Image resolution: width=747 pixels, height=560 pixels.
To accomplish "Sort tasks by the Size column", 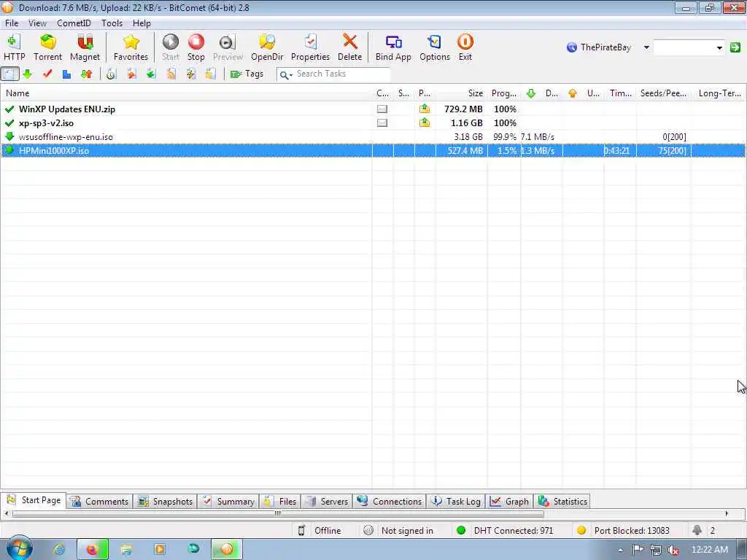I will 461,93.
